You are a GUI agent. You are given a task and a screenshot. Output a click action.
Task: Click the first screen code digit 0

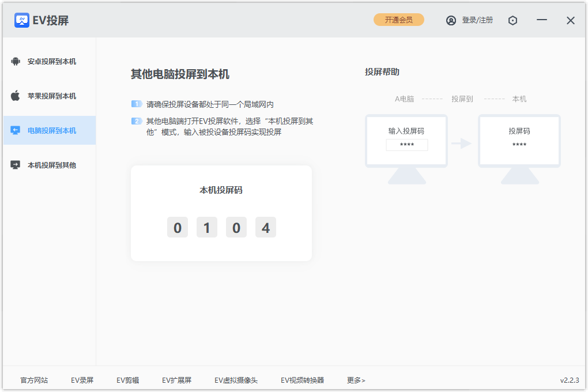click(178, 227)
